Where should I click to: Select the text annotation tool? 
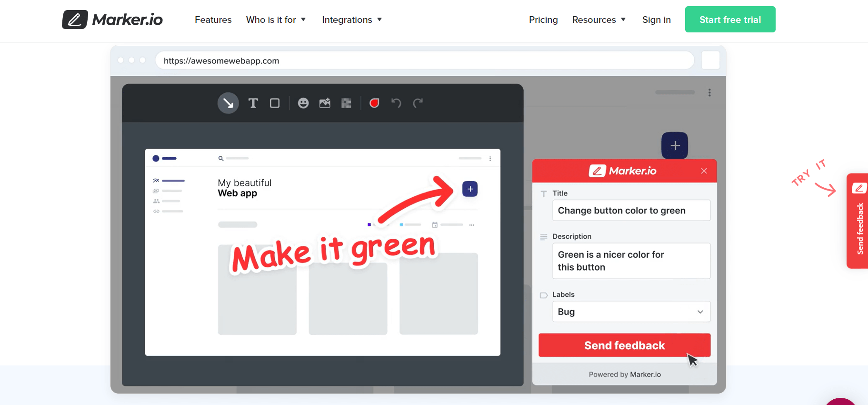coord(253,103)
